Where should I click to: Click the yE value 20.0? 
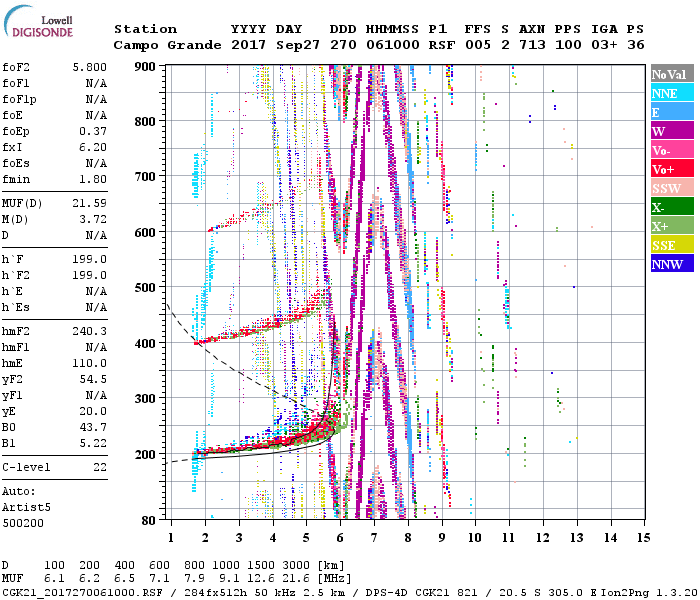[x=93, y=412]
